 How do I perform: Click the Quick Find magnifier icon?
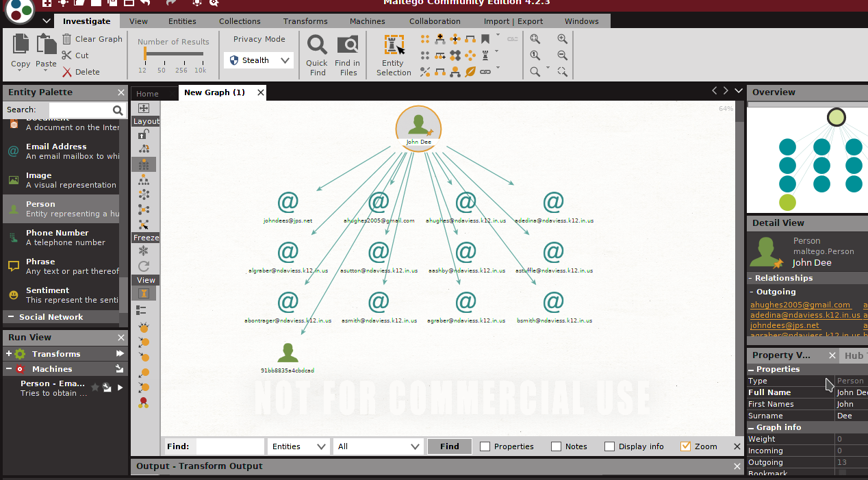[x=317, y=46]
